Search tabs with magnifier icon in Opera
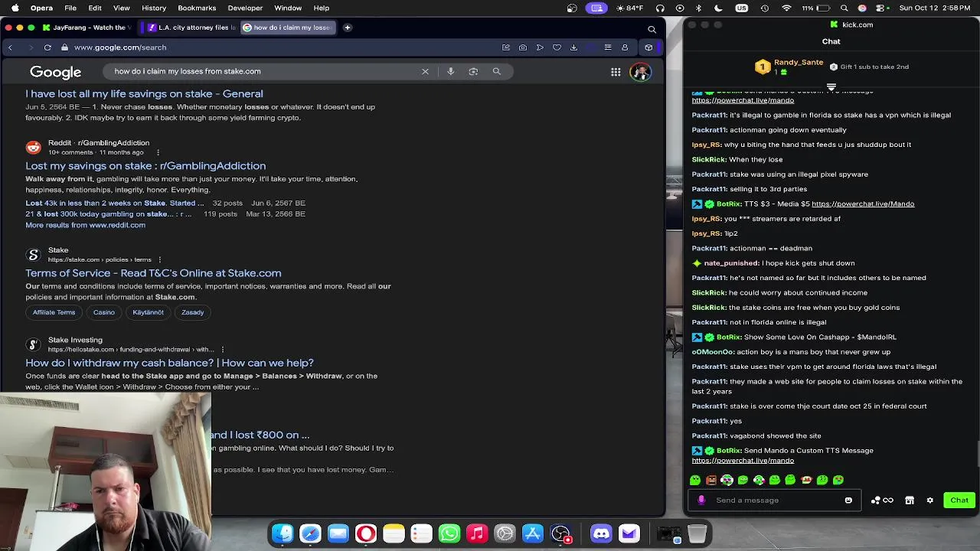This screenshot has width=980, height=551. [x=652, y=29]
